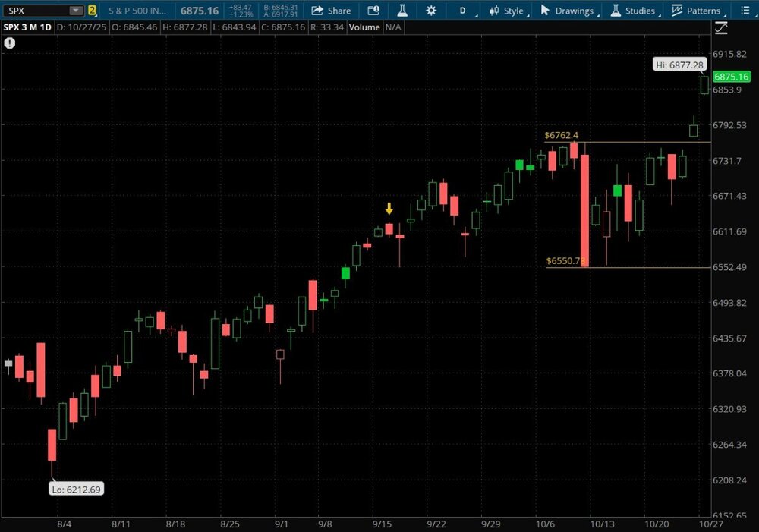Viewport: 759px width, 532px height.
Task: Click the Lo: 6212.69 low bubble
Action: [76, 490]
